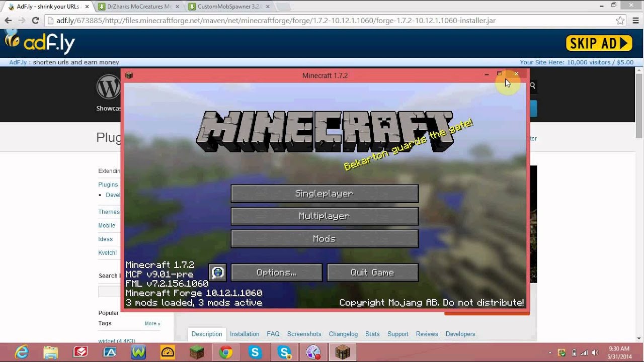Image resolution: width=644 pixels, height=362 pixels.
Task: Open the Ideas sidebar link
Action: coord(105,239)
